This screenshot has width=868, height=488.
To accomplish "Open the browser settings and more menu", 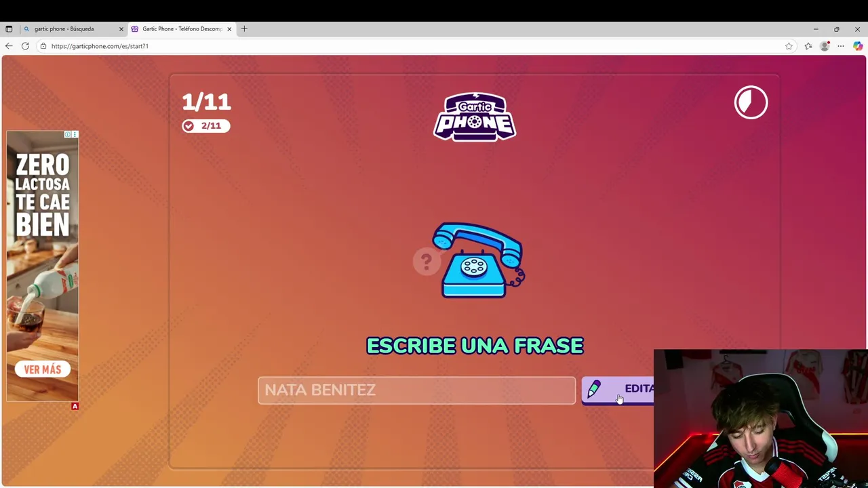I will [x=841, y=46].
